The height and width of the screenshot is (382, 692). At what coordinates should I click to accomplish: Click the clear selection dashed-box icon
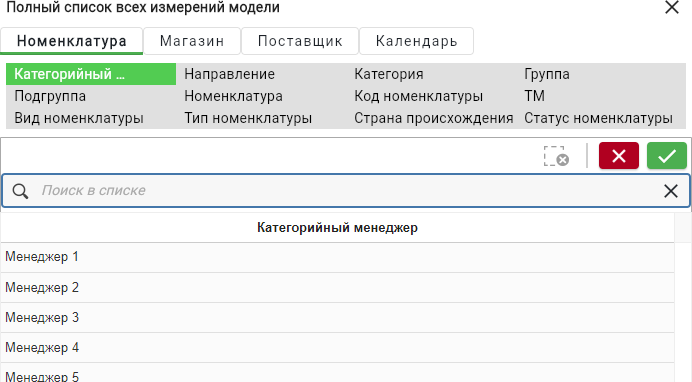556,156
